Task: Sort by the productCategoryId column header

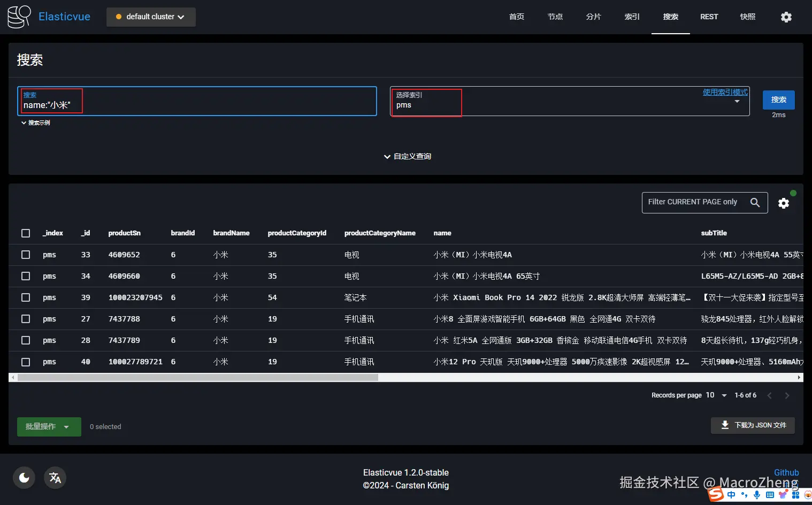Action: pos(297,233)
